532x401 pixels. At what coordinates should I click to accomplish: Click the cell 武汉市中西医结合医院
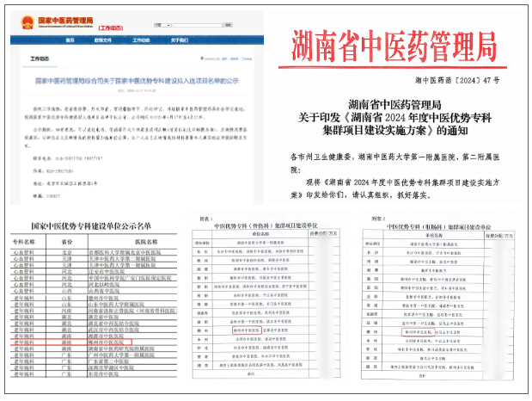tap(113, 330)
